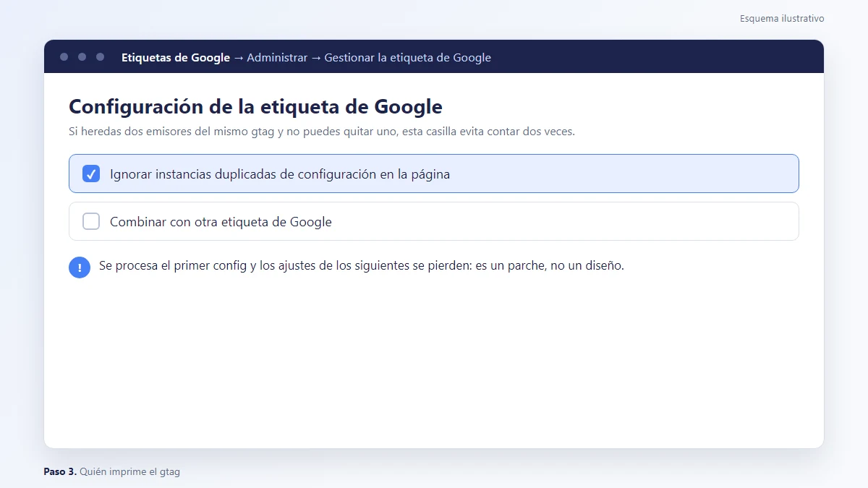Click the Esquema ilustrativo label
The image size is (868, 488).
[782, 18]
